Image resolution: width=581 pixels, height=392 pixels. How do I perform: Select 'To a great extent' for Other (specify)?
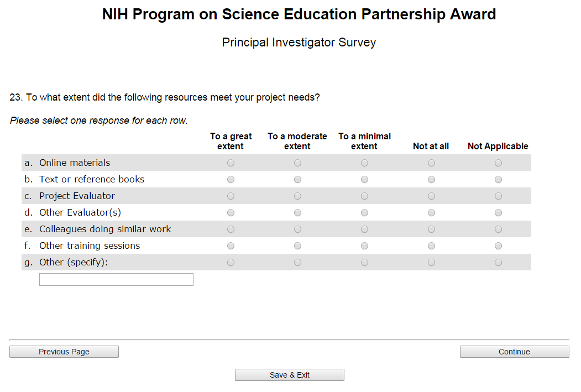click(x=231, y=263)
